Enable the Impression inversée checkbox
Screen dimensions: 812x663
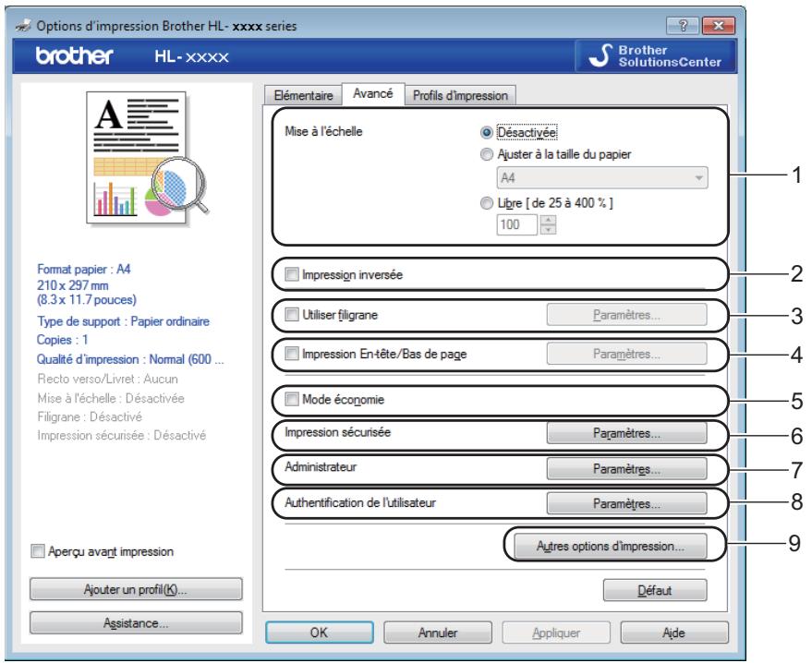(292, 274)
